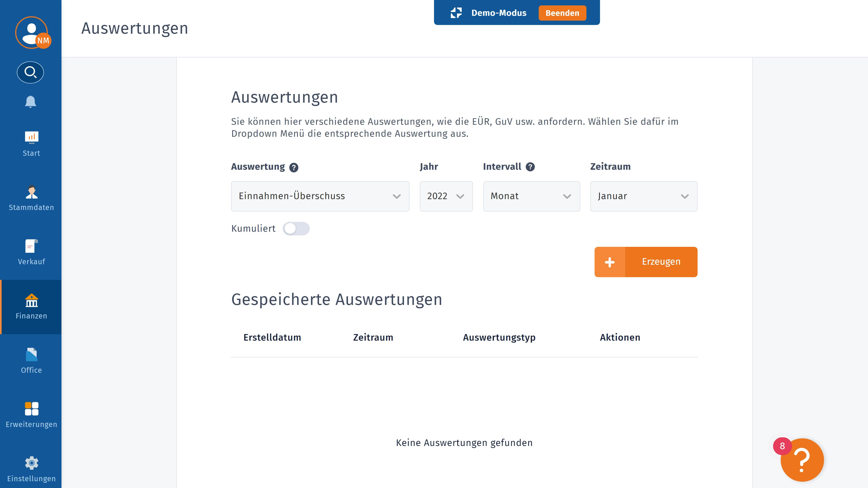The image size is (868, 488).
Task: Open the Zeitraum dropdown set to Januar
Action: pyautogui.click(x=643, y=196)
